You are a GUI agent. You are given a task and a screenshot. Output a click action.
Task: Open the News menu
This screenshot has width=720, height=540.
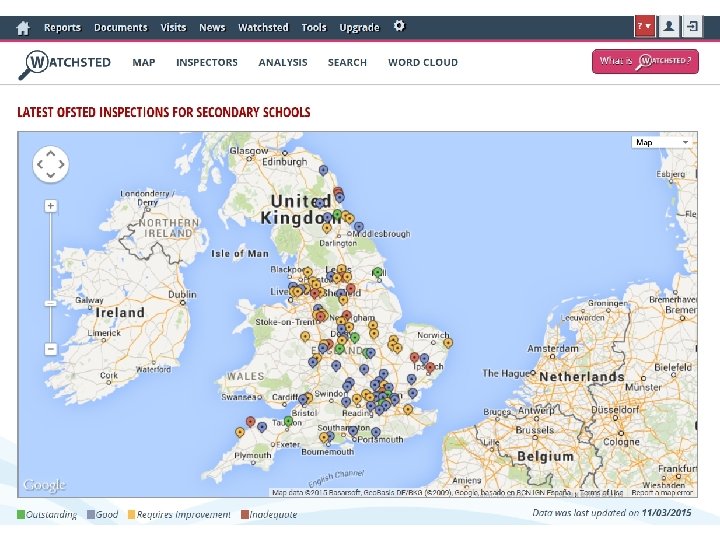tap(212, 28)
